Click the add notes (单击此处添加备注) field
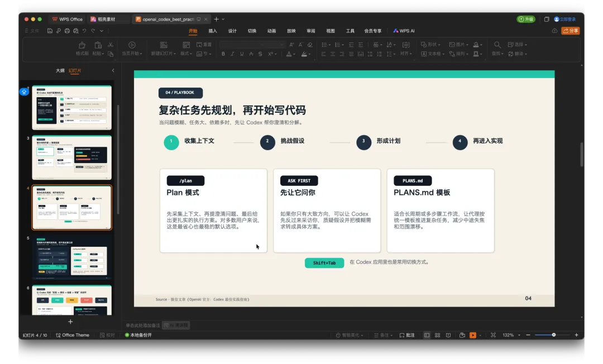The width and height of the screenshot is (603, 364). [143, 325]
